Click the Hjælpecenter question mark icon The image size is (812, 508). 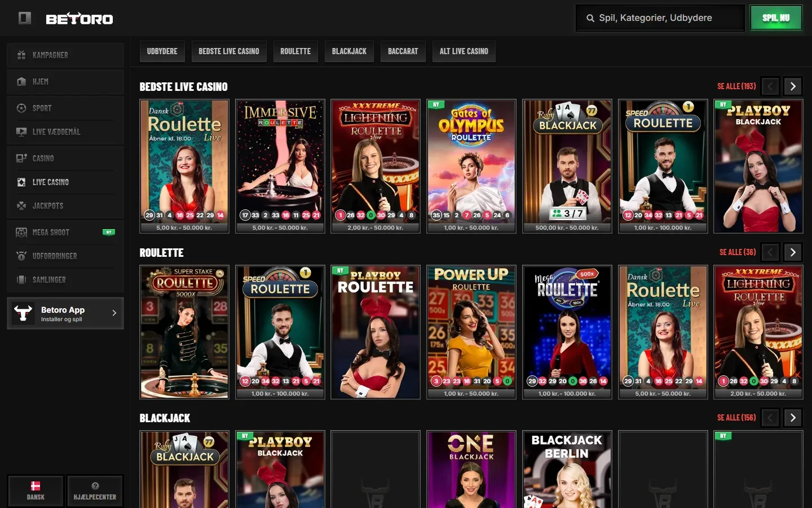[95, 486]
